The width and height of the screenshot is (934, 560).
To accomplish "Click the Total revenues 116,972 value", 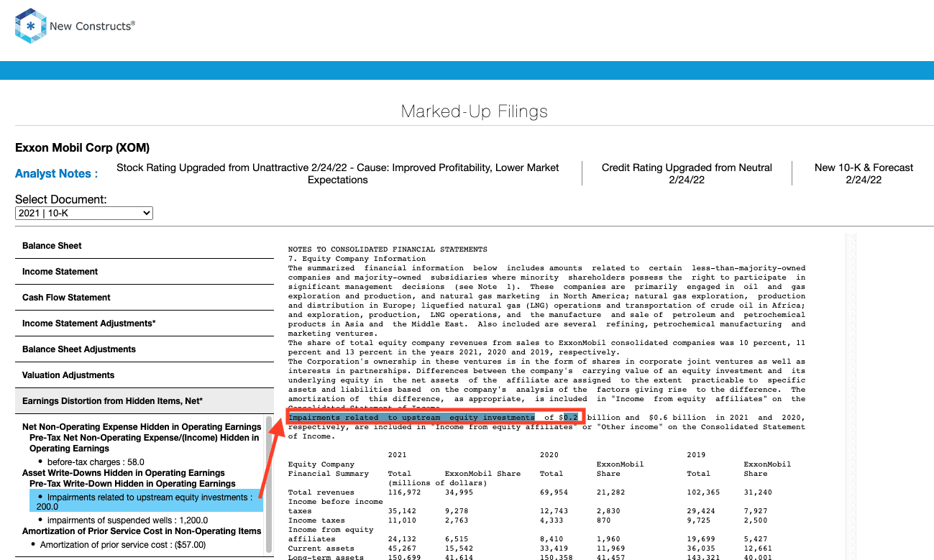I will [404, 492].
